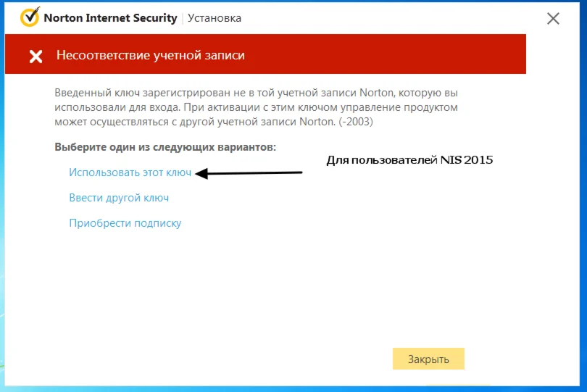Viewport: 587px width, 392px height.
Task: Click the 'Выберите один из следующих вариантов' heading
Action: tap(165, 147)
